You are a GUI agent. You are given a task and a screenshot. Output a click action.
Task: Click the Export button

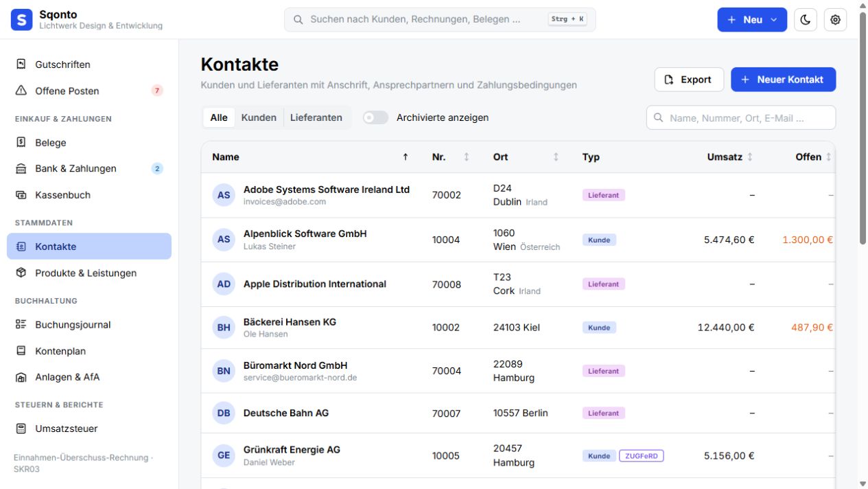(688, 80)
